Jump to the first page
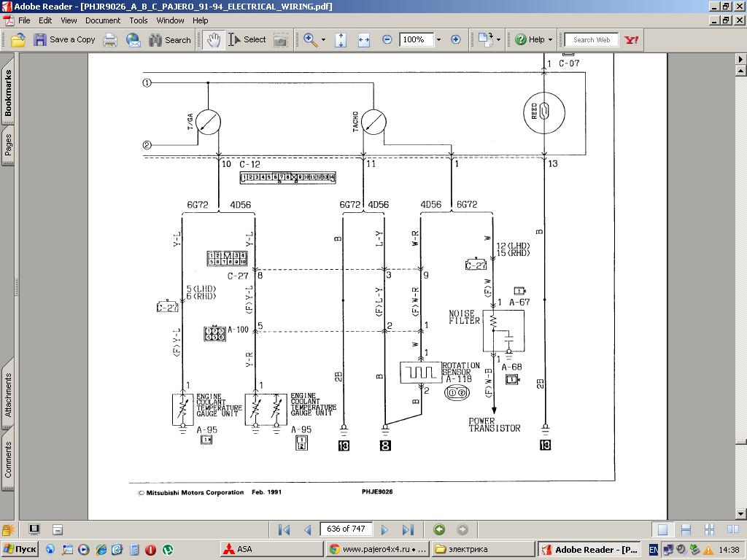The width and height of the screenshot is (747, 560). pyautogui.click(x=285, y=529)
